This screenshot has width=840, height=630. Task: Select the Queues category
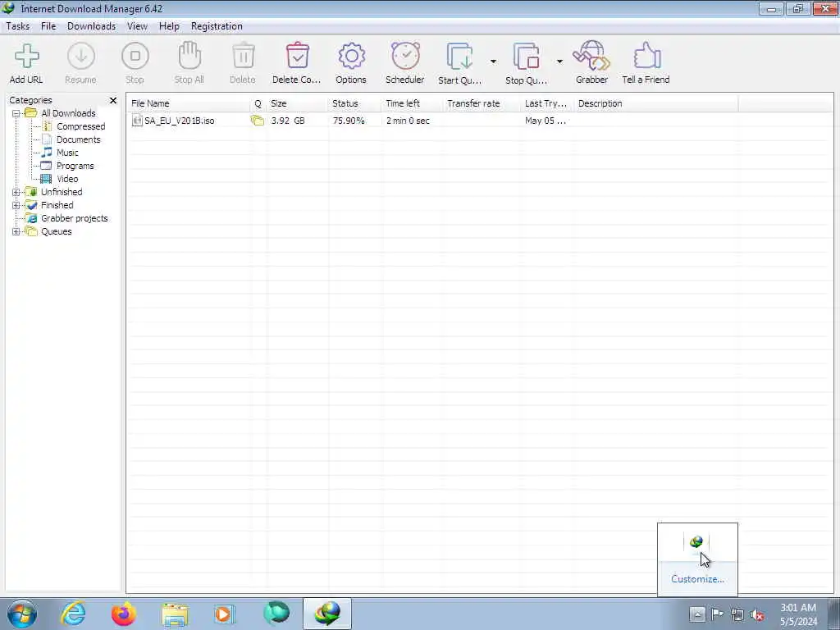(x=57, y=231)
